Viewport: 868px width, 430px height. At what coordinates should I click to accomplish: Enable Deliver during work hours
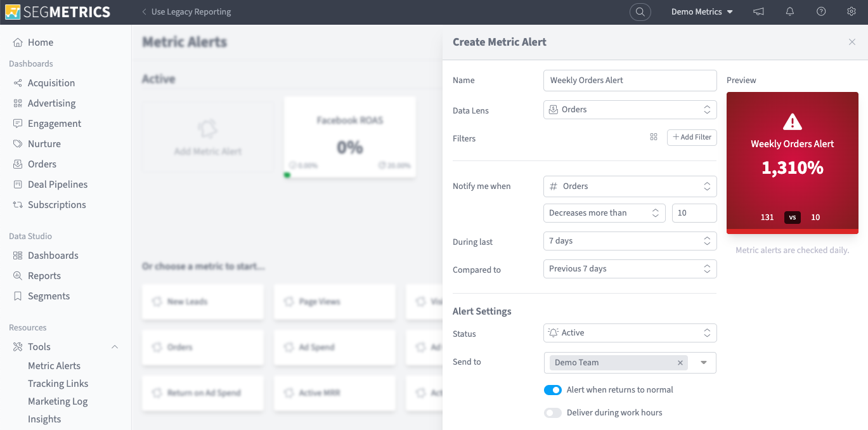pos(552,412)
